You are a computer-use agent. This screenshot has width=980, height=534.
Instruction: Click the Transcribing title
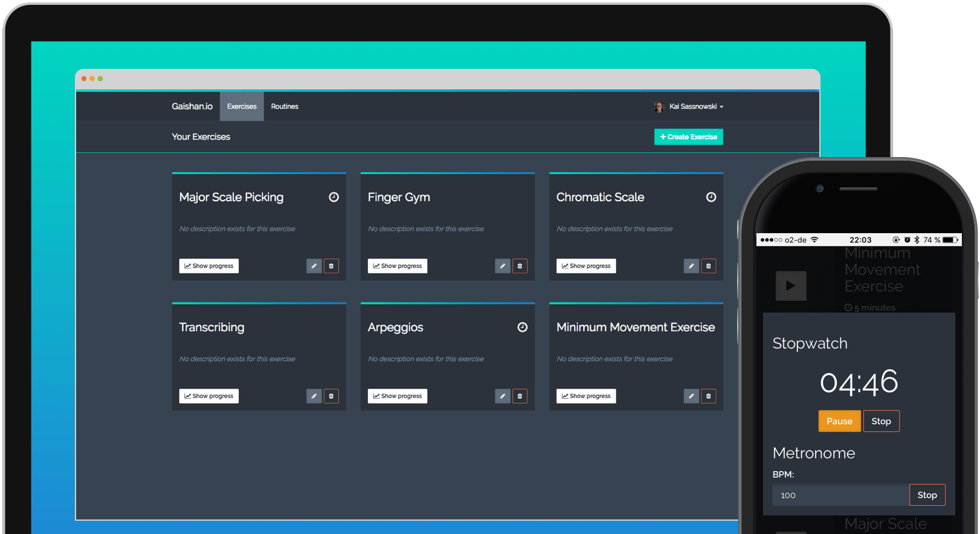212,327
